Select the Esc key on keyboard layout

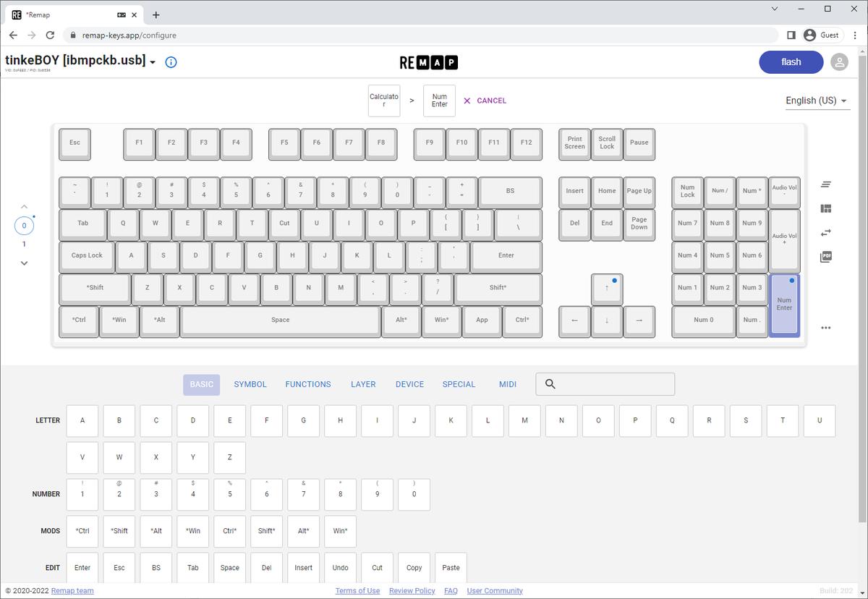[x=75, y=143]
